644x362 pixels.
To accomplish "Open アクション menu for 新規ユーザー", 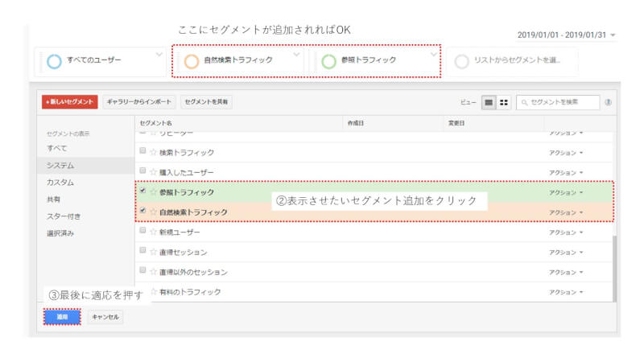I will click(x=566, y=232).
